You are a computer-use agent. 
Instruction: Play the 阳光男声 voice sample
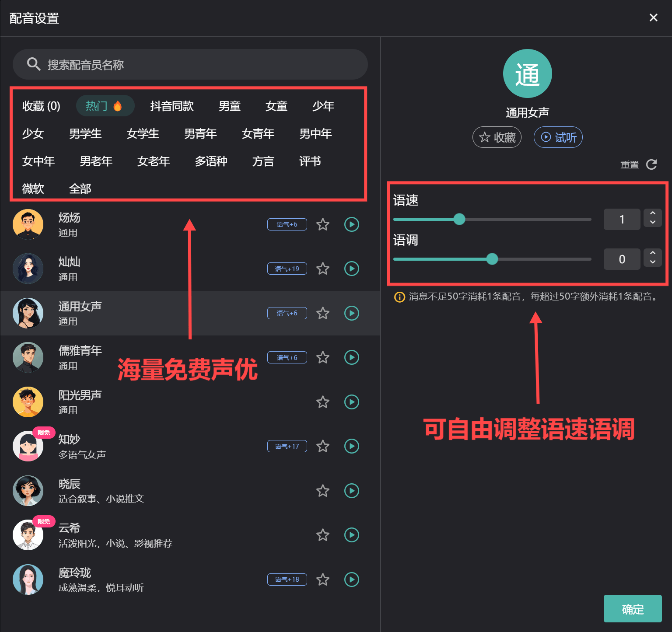351,402
